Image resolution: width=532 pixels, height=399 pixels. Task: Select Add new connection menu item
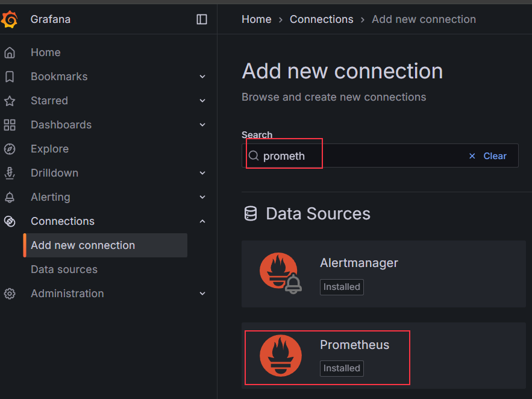tap(83, 245)
